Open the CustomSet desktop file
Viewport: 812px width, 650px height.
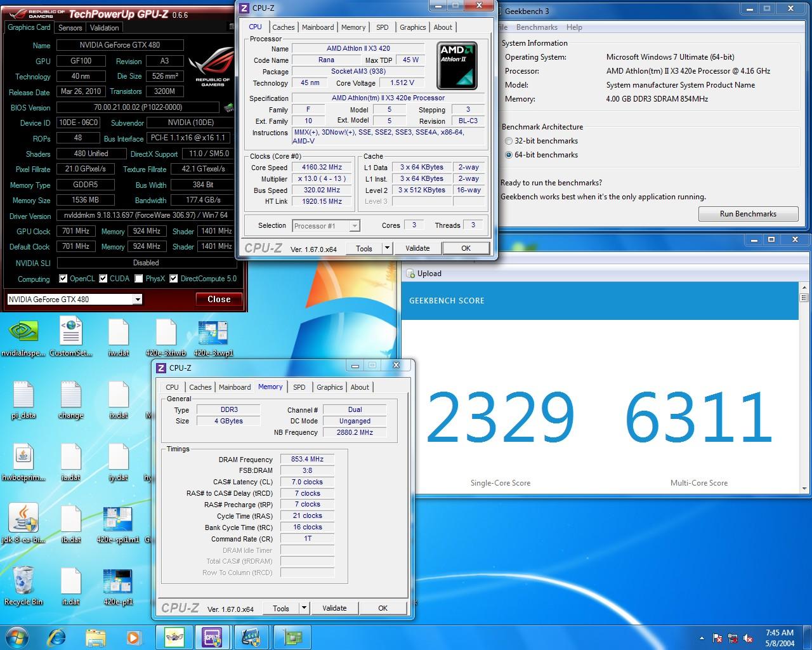[x=71, y=333]
